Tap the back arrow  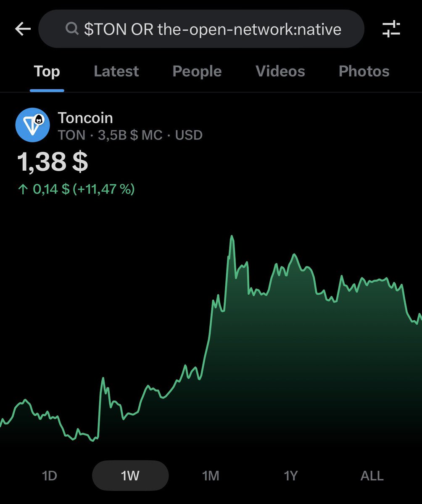(23, 29)
